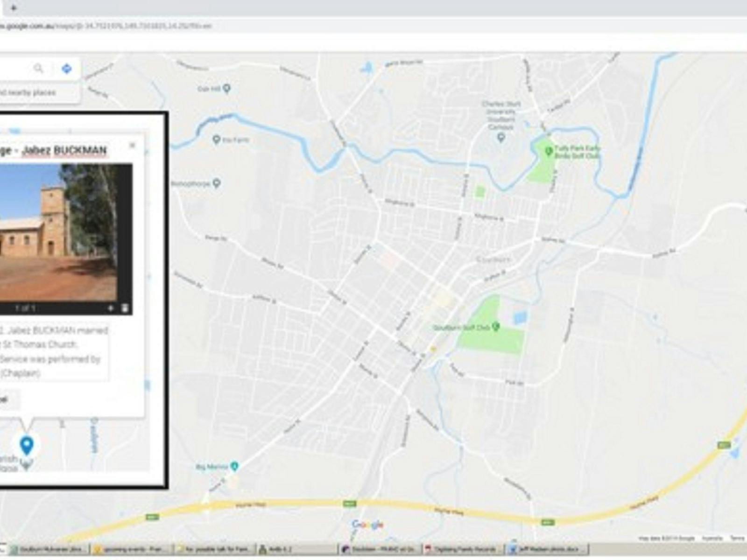747x560 pixels.
Task: Switch to the 'Goulburn' browser window in the taskbar
Action: coord(379,549)
